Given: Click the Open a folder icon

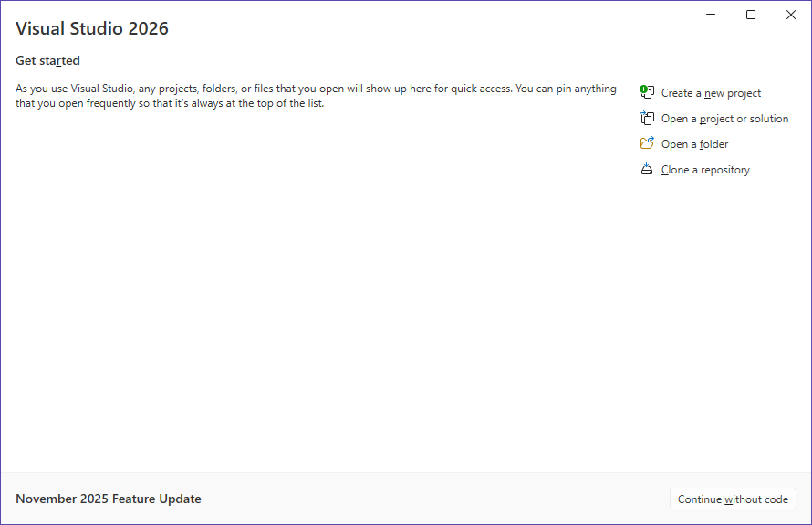Looking at the screenshot, I should (647, 143).
